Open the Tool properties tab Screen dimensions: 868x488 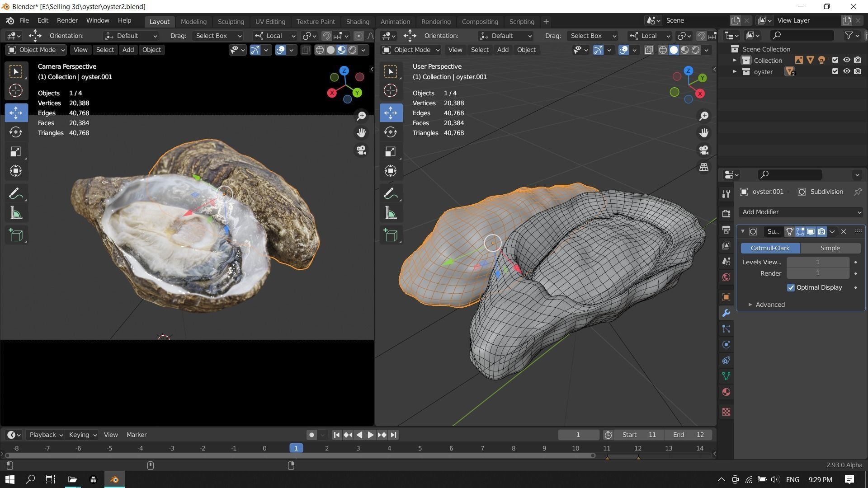pos(726,194)
